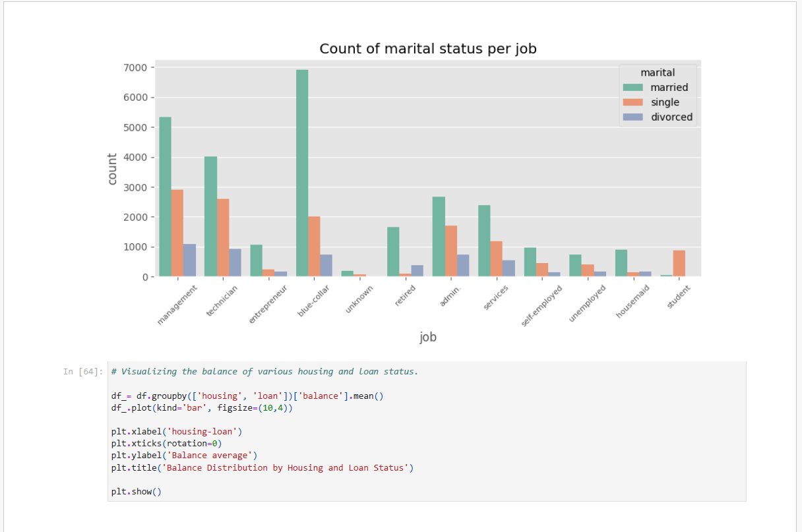802x532 pixels.
Task: Click the tallest blue-collar married bar
Action: click(302, 173)
